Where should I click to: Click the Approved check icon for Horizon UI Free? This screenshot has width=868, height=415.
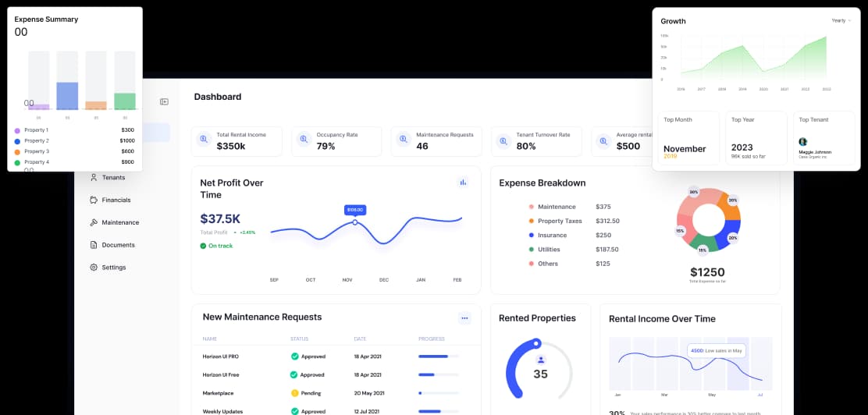tap(294, 374)
